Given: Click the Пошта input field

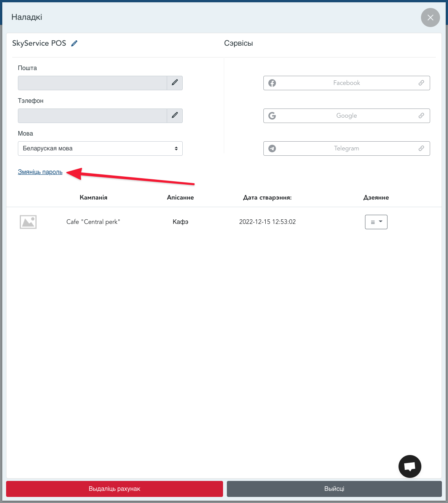Looking at the screenshot, I should (x=92, y=83).
